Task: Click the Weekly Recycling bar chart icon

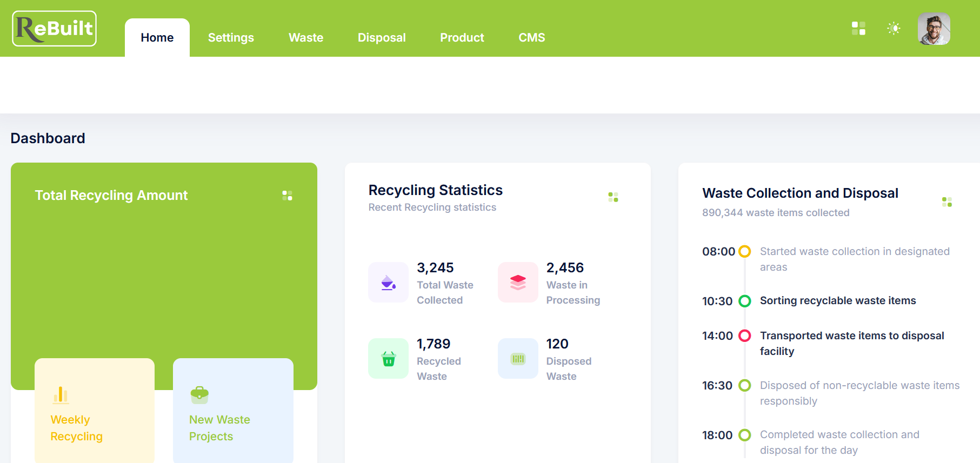Action: tap(61, 395)
